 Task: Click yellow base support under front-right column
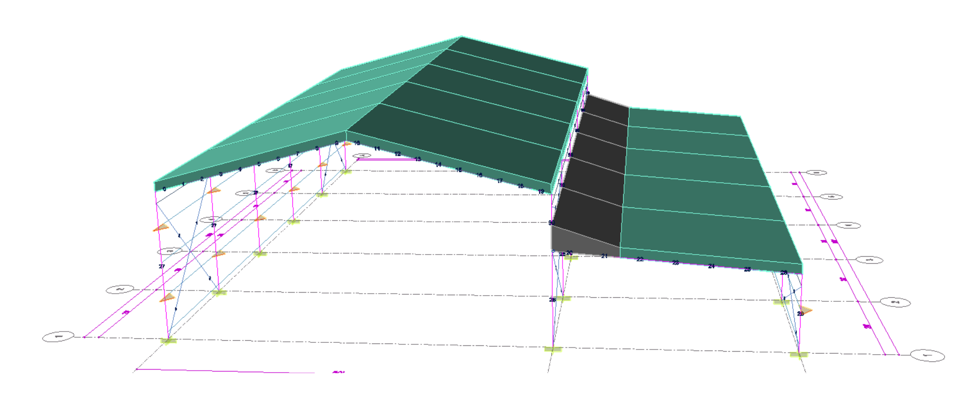pyautogui.click(x=798, y=355)
